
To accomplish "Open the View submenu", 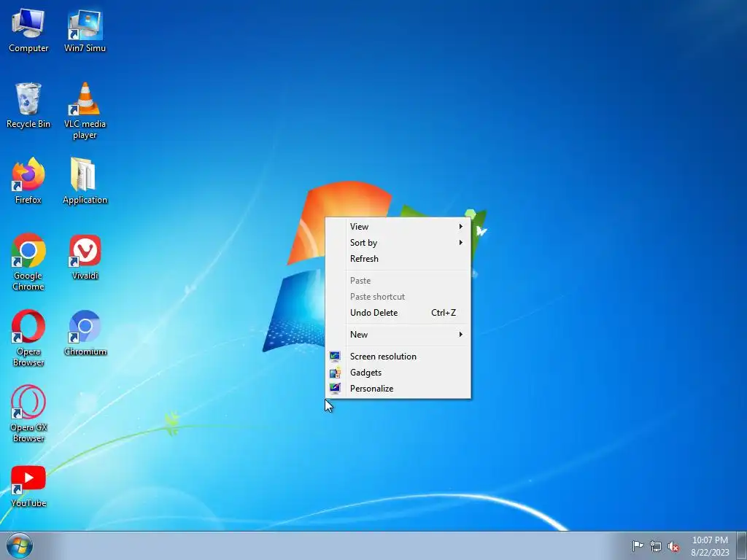I will tap(398, 227).
